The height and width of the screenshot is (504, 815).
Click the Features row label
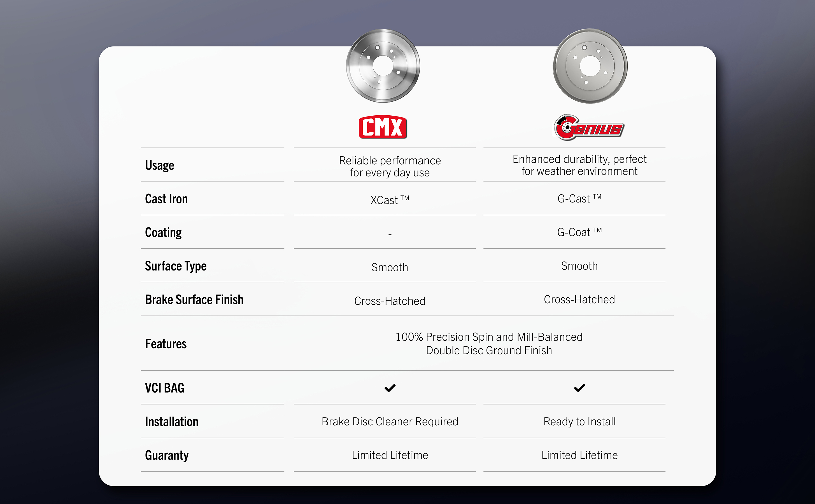(166, 344)
